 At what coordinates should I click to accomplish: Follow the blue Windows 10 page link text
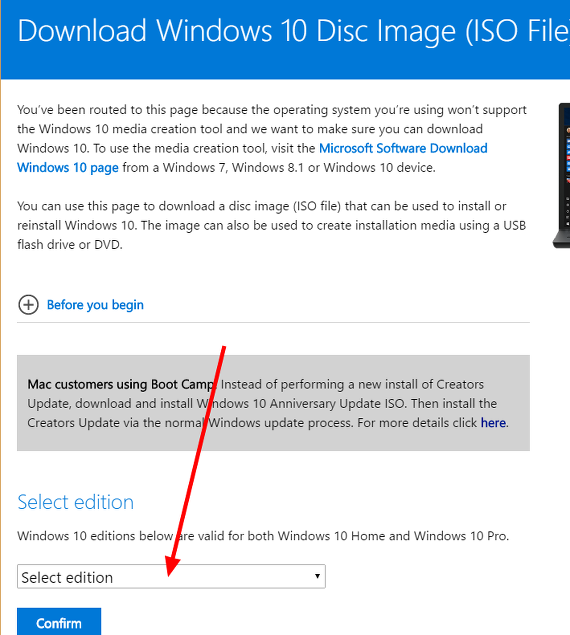point(68,168)
